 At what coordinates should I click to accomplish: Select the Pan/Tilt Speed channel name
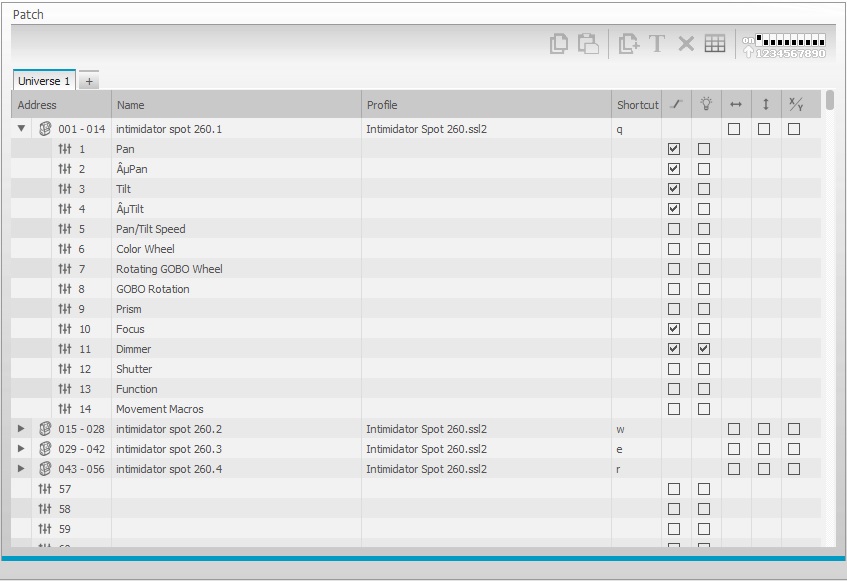(151, 229)
